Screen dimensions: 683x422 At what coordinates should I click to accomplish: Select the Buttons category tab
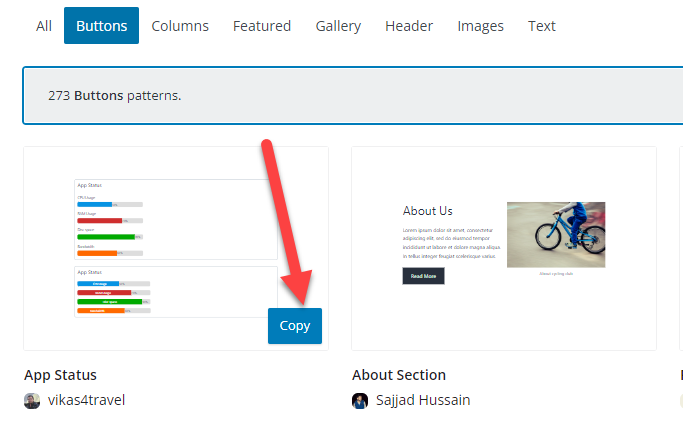pos(101,26)
